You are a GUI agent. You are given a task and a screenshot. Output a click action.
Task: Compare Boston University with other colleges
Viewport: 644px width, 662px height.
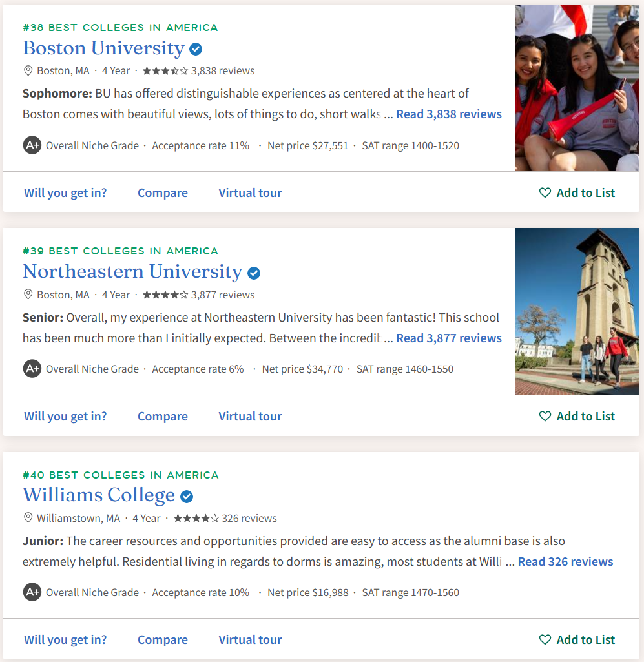pos(163,192)
